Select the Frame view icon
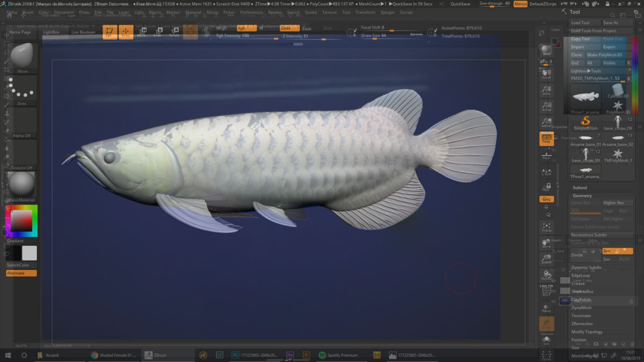The width and height of the screenshot is (644, 362). click(546, 227)
